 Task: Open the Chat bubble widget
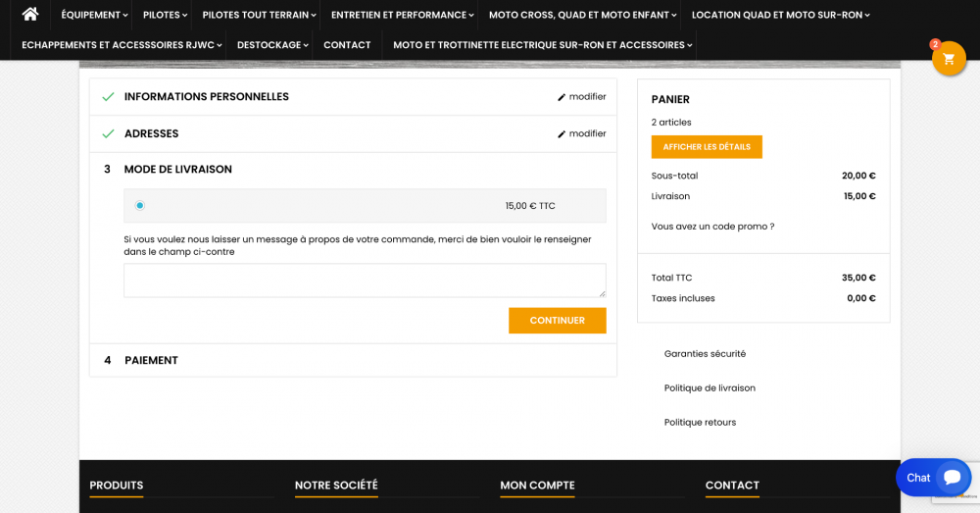tap(933, 478)
